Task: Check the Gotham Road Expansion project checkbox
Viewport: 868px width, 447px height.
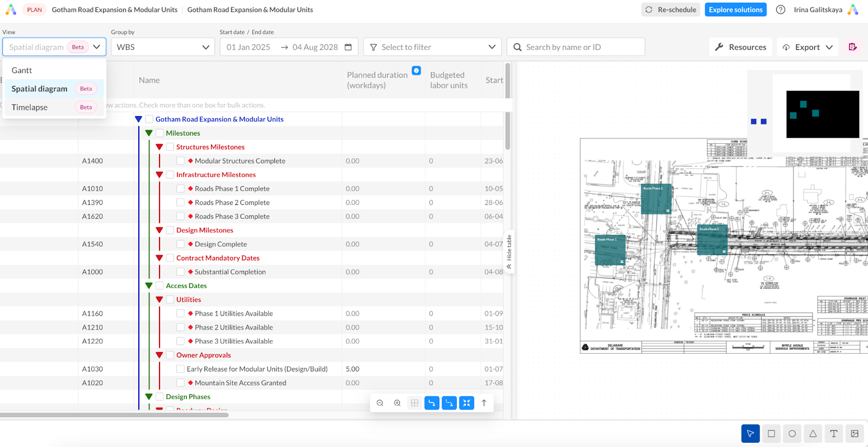Action: pos(149,119)
